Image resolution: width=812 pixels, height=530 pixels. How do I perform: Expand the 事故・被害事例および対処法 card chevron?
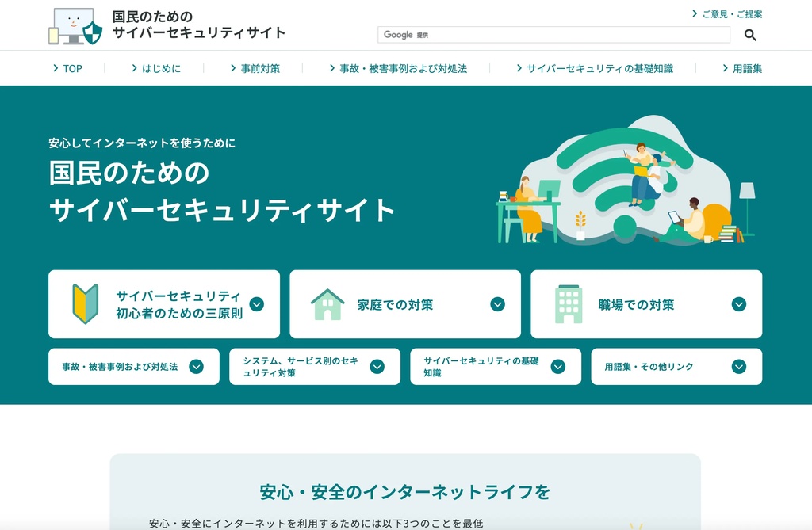pos(196,367)
